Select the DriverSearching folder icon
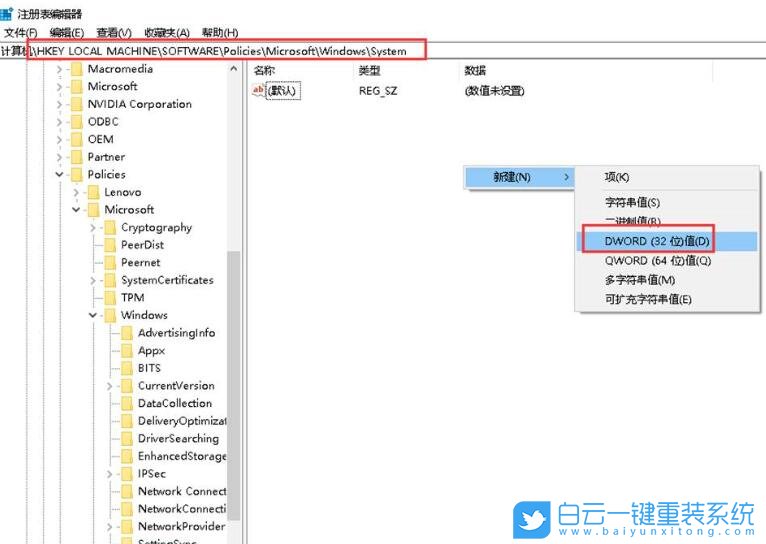The width and height of the screenshot is (766, 544). coord(127,439)
